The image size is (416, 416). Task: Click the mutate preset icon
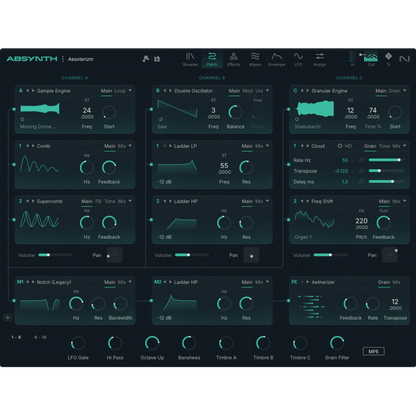[x=146, y=59]
